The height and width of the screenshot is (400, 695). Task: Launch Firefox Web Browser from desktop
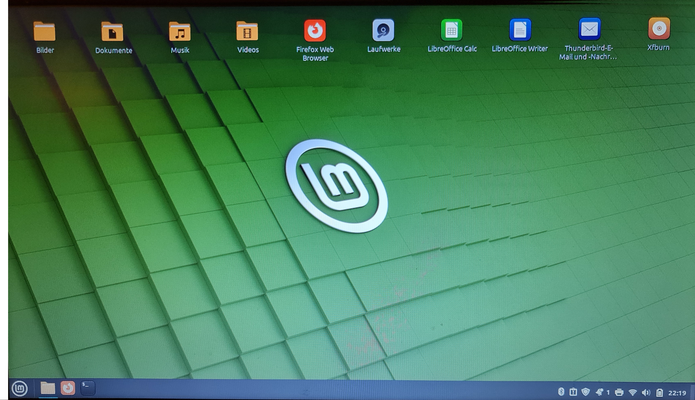tap(315, 30)
